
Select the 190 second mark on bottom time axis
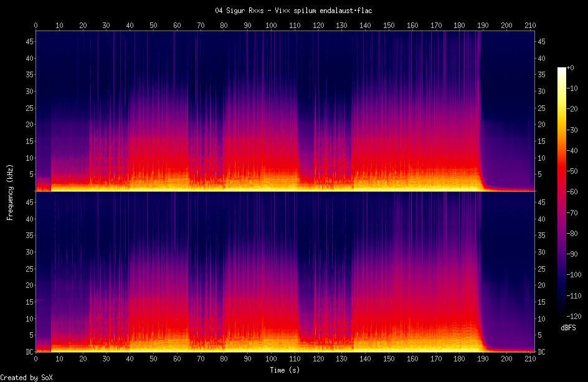tap(483, 360)
